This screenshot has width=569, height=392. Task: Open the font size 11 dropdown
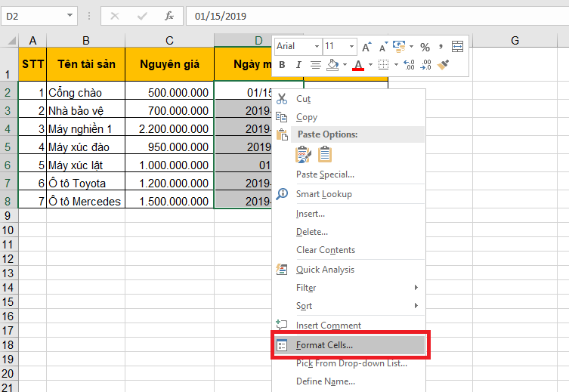coord(350,47)
